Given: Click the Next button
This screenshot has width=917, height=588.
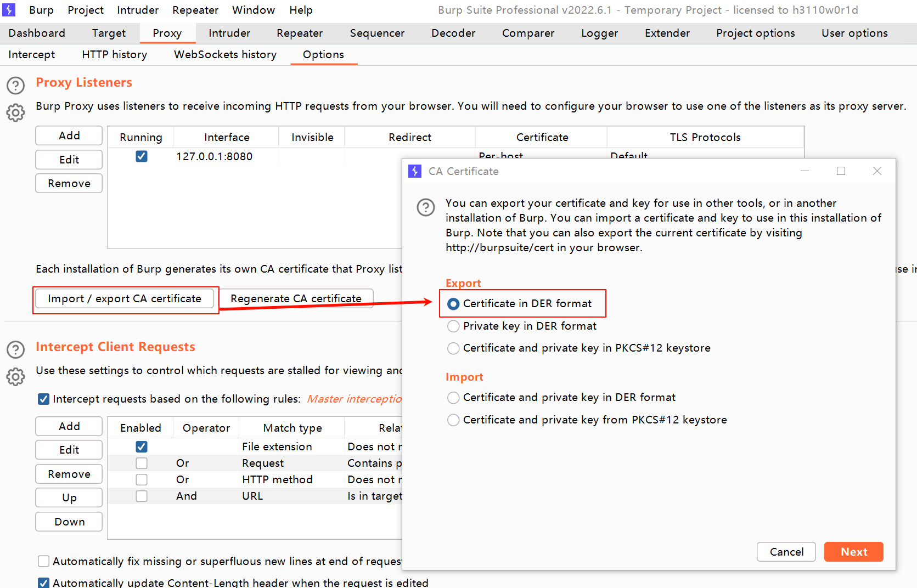Looking at the screenshot, I should click(x=854, y=552).
